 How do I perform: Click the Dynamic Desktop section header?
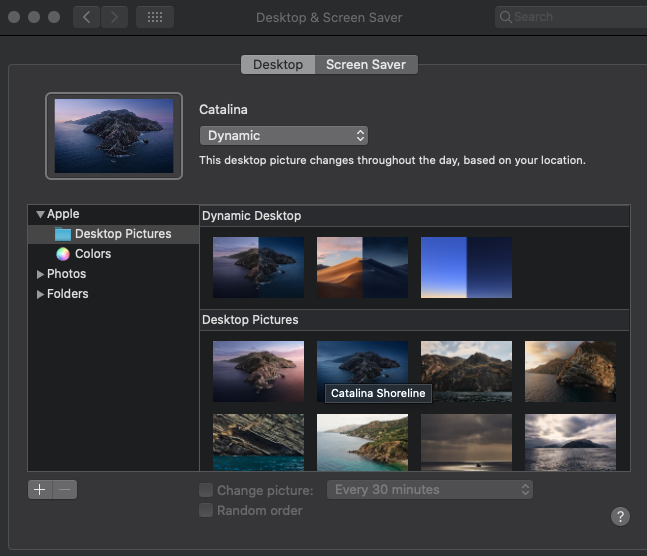coord(415,216)
